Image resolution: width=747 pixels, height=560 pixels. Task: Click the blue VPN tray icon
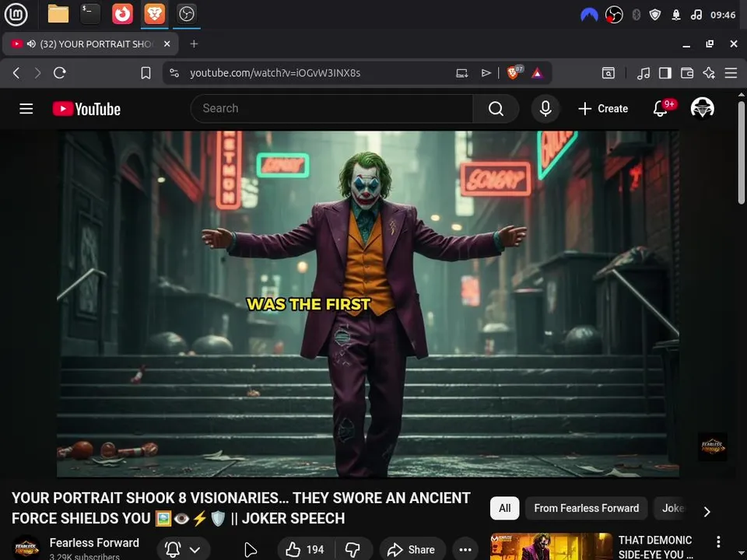pyautogui.click(x=589, y=16)
